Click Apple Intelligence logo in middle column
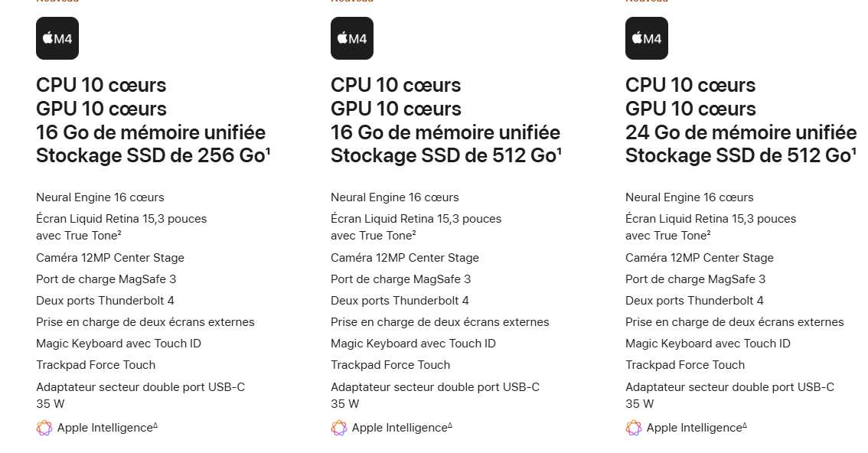The height and width of the screenshot is (453, 868). 339,428
